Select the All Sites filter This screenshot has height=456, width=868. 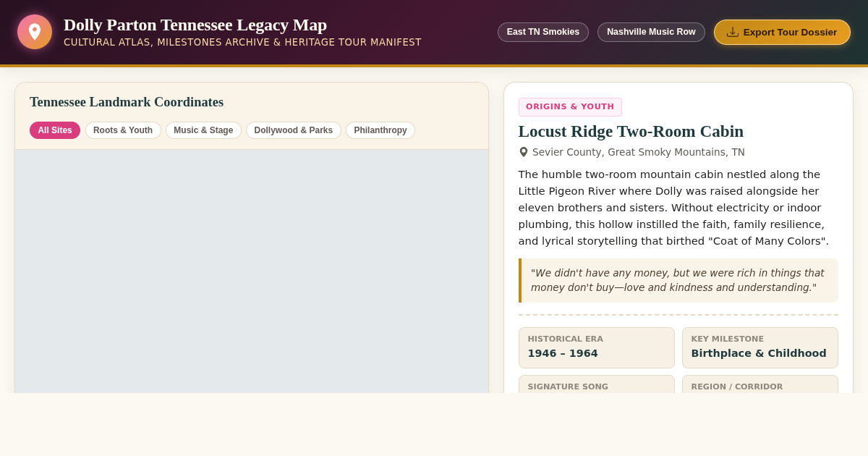[55, 130]
